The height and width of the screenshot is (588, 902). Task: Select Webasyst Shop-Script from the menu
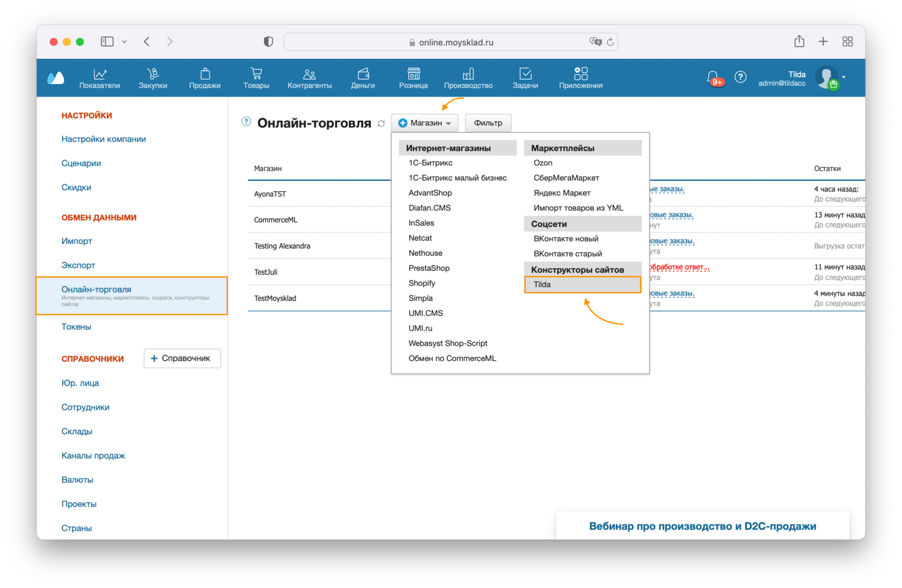(x=448, y=343)
